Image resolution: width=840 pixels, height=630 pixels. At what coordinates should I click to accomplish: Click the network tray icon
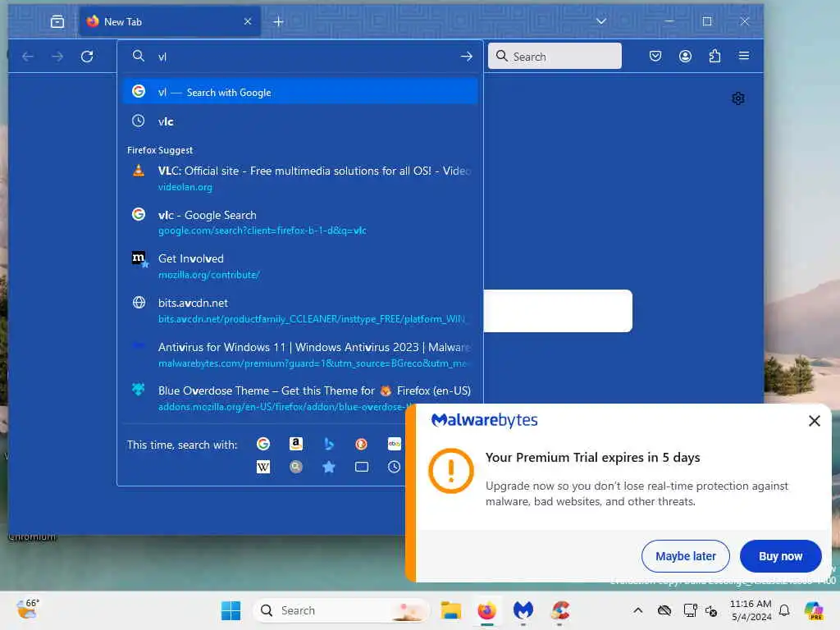(690, 610)
